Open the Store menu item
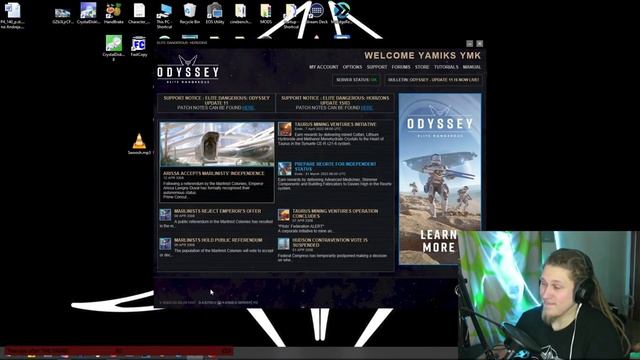This screenshot has width=640, height=360. click(x=422, y=67)
